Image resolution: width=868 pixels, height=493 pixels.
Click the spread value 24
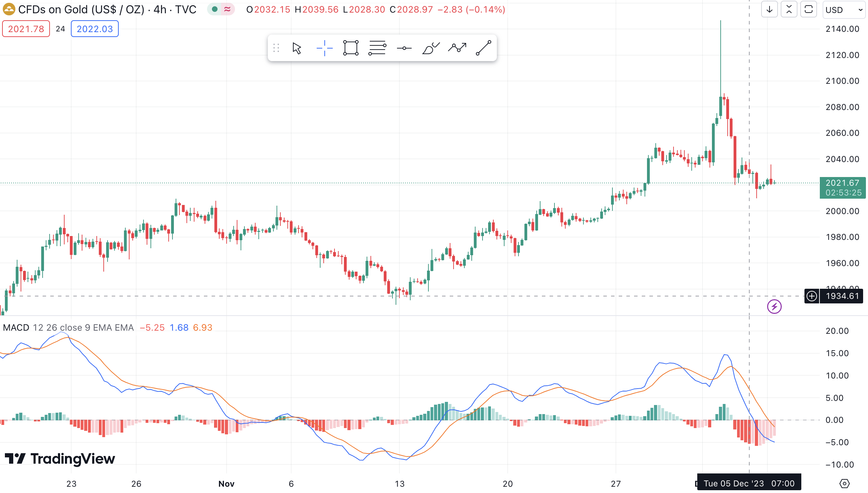point(60,29)
